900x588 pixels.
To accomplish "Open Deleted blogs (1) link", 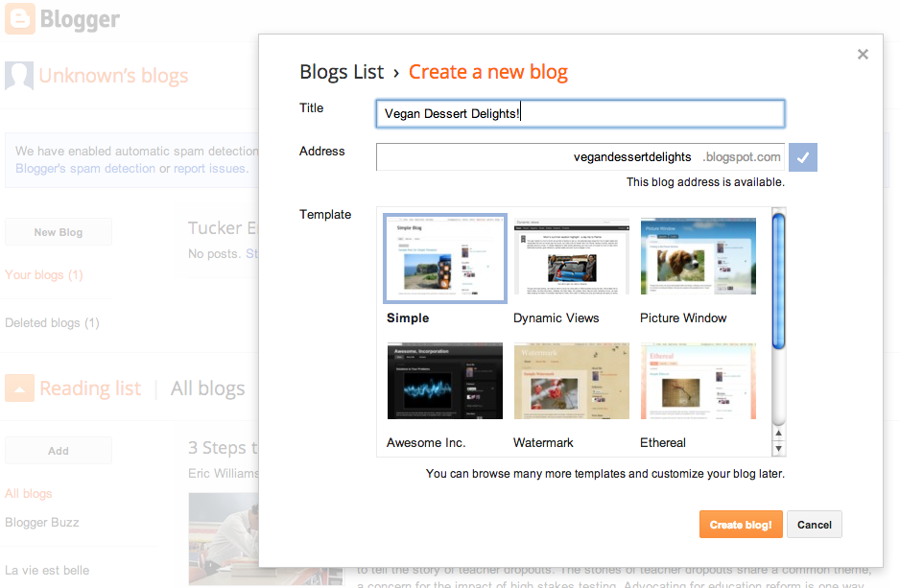I will pyautogui.click(x=52, y=323).
